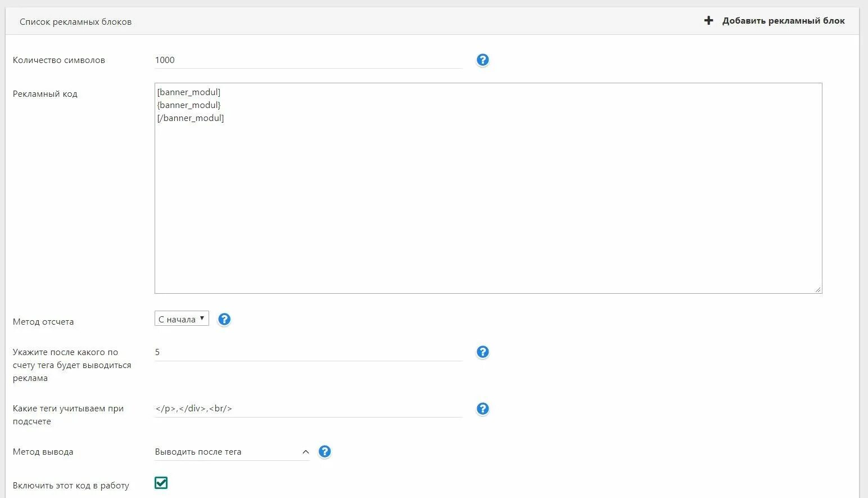Open help icon next to 'Метод отсчета' dropdown

224,319
